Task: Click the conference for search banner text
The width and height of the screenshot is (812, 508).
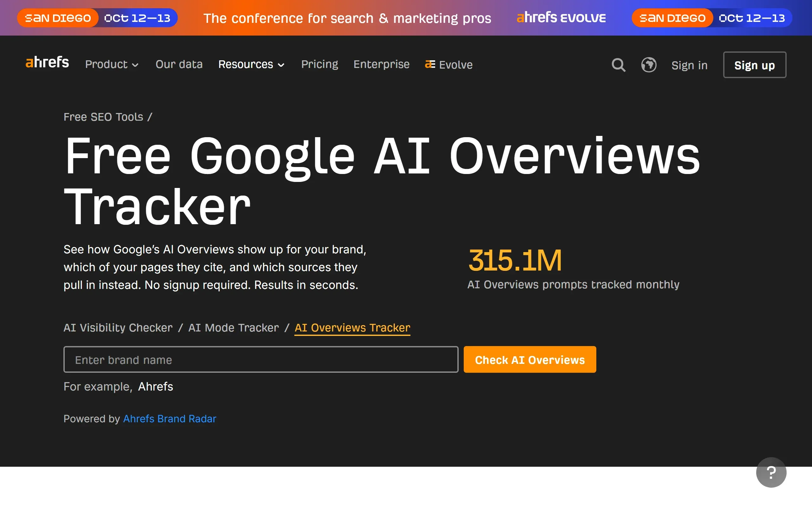Action: point(347,18)
